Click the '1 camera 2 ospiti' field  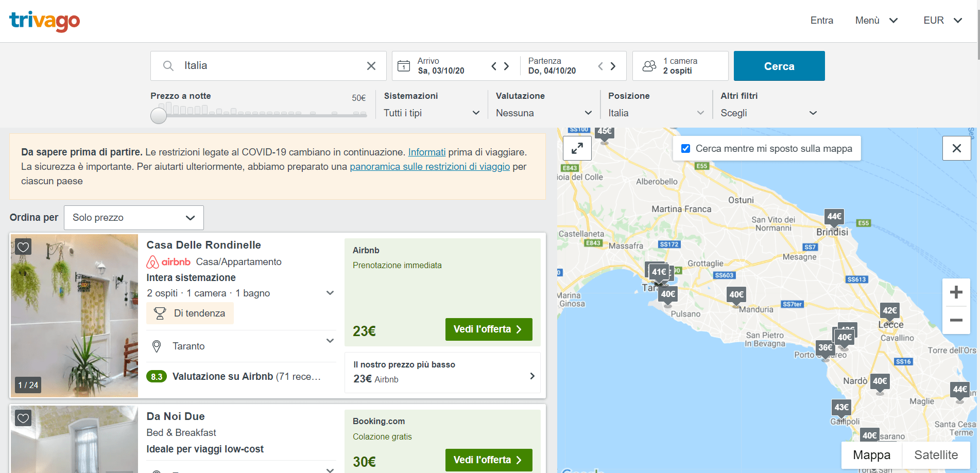tap(680, 66)
